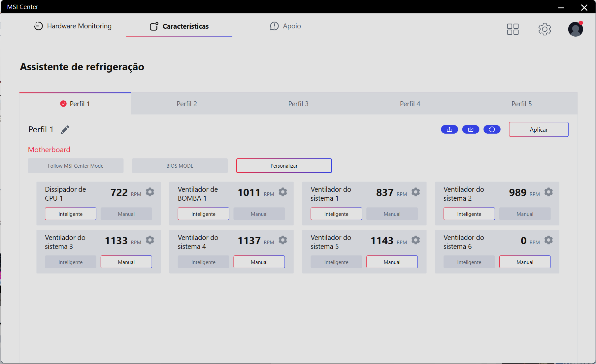596x364 pixels.
Task: Switch to the Apoio tab
Action: [285, 26]
